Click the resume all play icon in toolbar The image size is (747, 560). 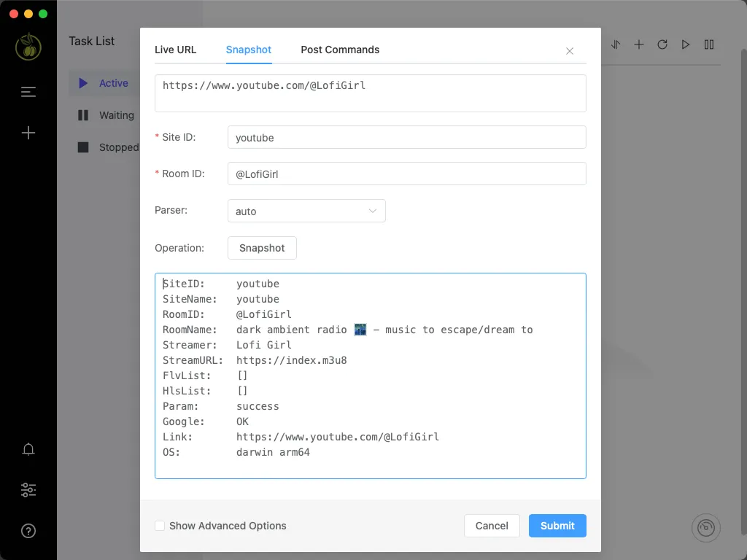click(686, 44)
